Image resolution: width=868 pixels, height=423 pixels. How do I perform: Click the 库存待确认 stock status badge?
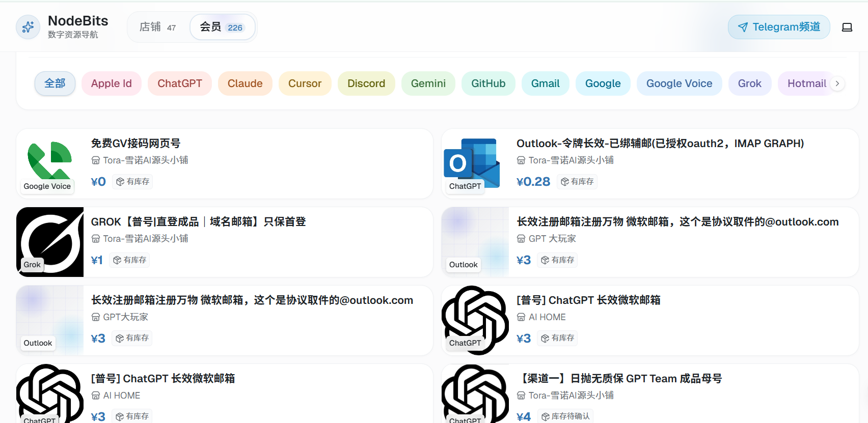(x=565, y=416)
